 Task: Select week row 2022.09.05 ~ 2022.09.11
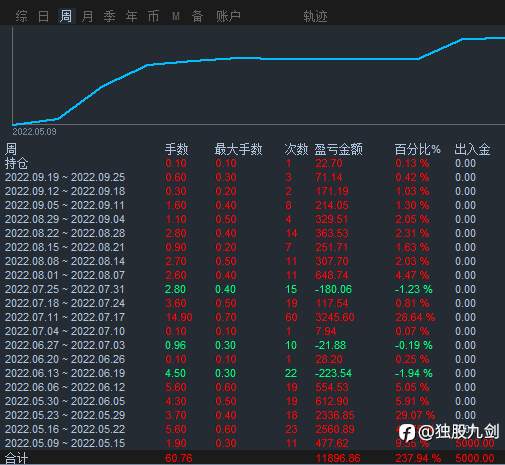(x=65, y=205)
